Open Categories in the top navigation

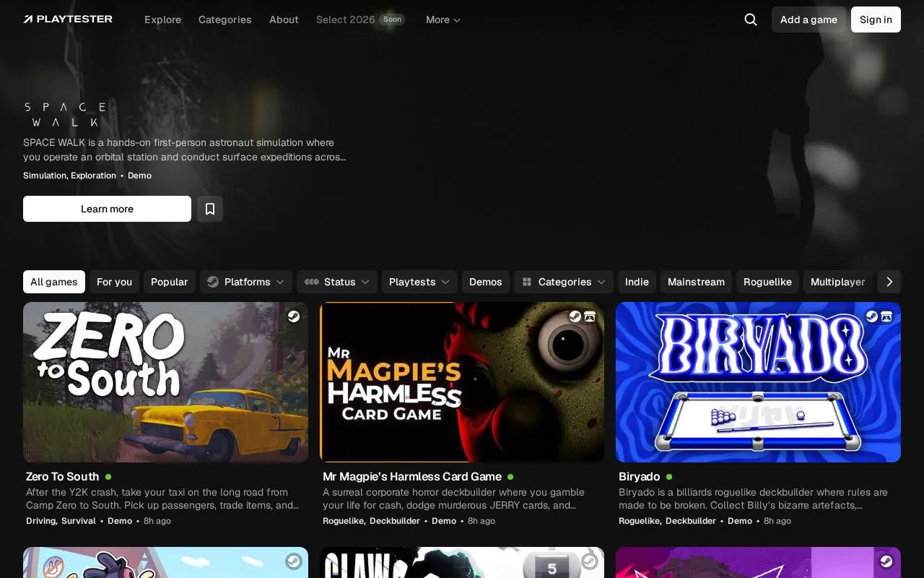point(225,20)
